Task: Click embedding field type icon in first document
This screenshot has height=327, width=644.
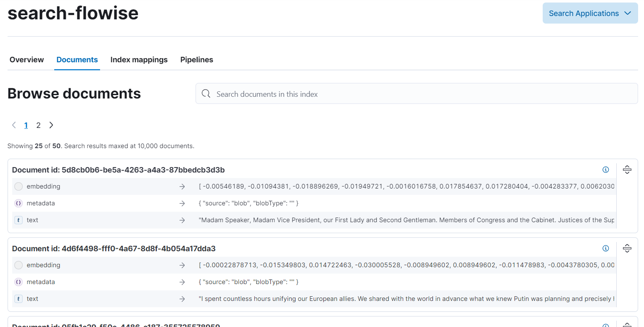Action: point(18,186)
